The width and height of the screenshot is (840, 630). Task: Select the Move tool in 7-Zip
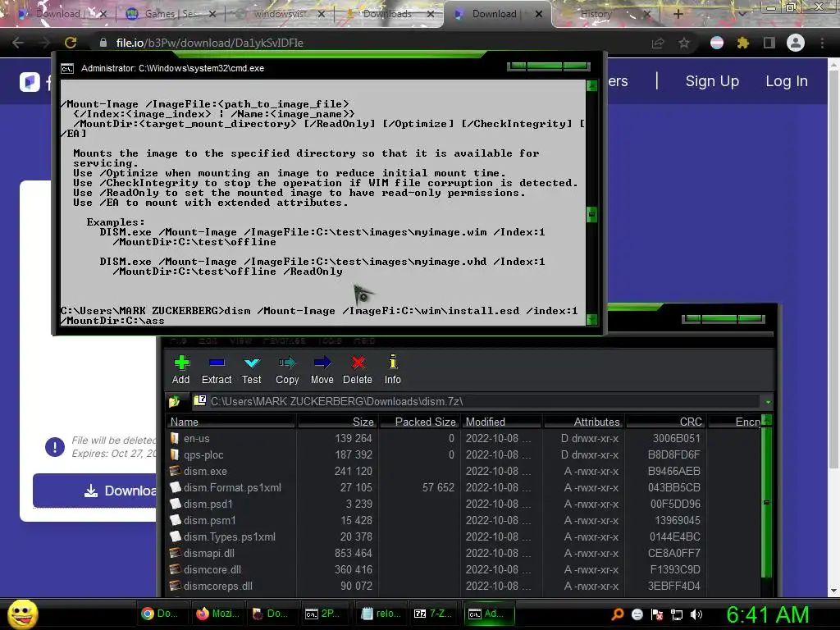click(x=322, y=370)
